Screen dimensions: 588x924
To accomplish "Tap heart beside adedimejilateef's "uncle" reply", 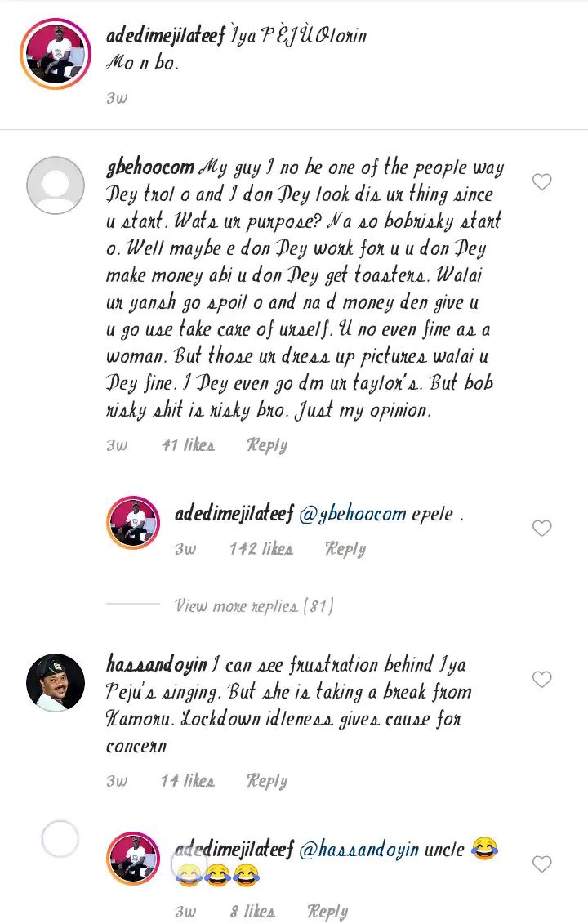I will click(x=541, y=864).
